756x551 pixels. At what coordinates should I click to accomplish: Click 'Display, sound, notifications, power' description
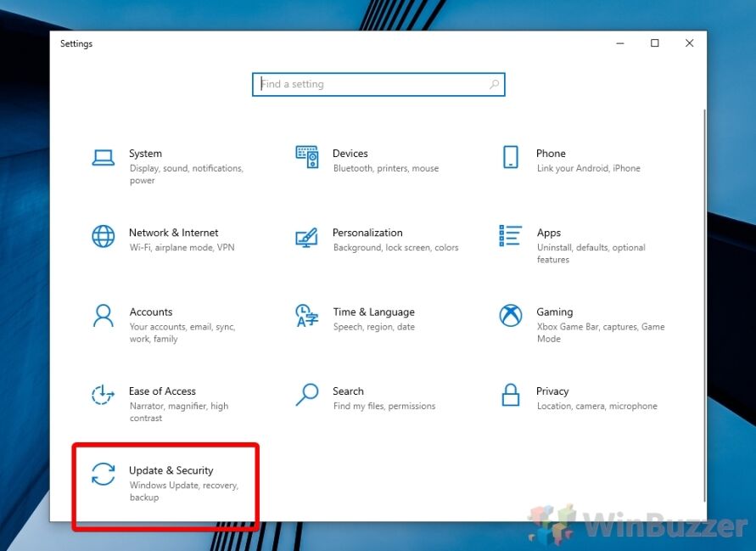[187, 174]
